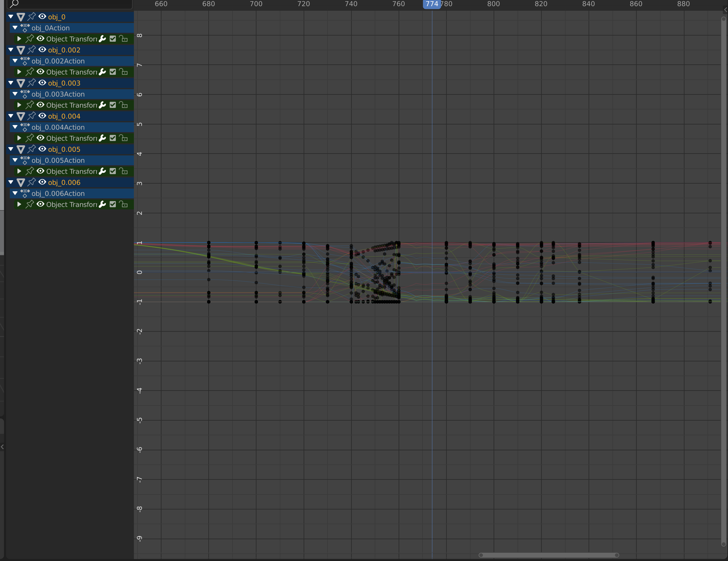Uncheck the enable checkbox on obj_0.004's Object Transforms
Screen dimensions: 728x561
[113, 138]
